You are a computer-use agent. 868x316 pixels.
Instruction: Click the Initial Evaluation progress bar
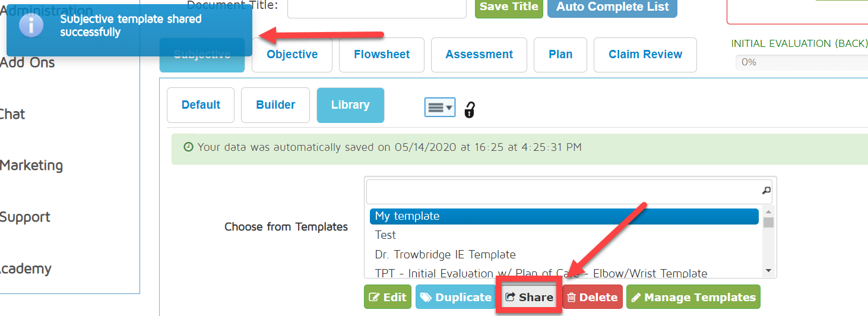pyautogui.click(x=802, y=62)
